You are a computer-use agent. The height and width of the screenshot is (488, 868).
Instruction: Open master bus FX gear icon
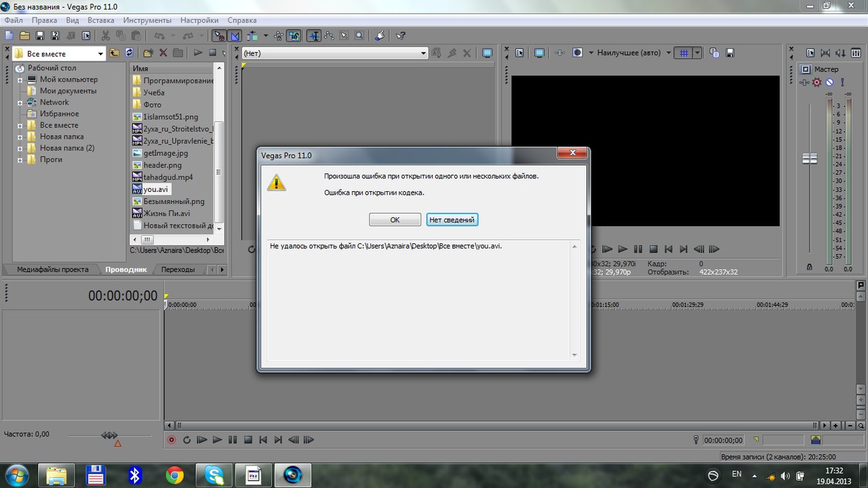point(817,83)
